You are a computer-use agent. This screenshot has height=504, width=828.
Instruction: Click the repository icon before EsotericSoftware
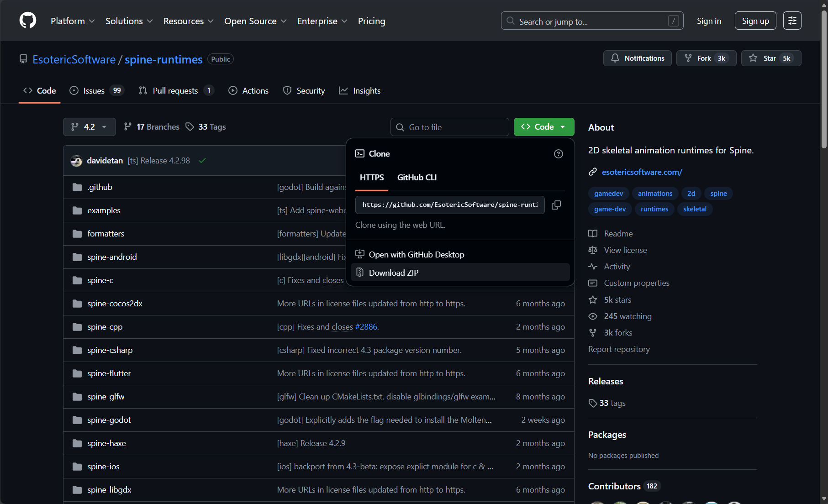point(23,59)
